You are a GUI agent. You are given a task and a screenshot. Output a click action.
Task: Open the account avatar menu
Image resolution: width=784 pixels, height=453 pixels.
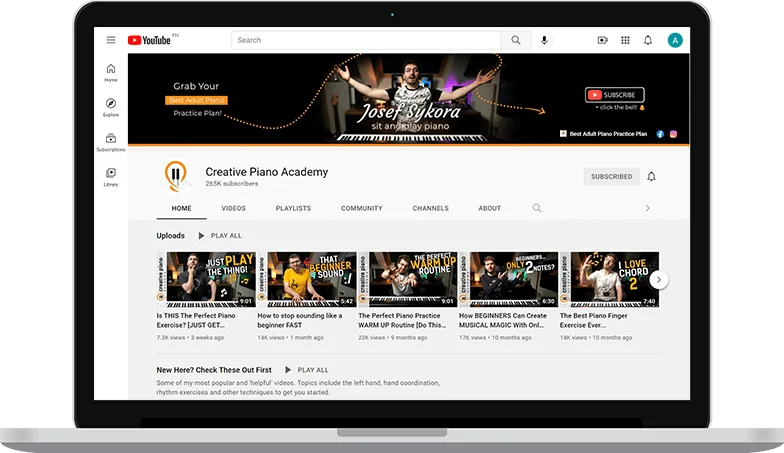coord(675,40)
